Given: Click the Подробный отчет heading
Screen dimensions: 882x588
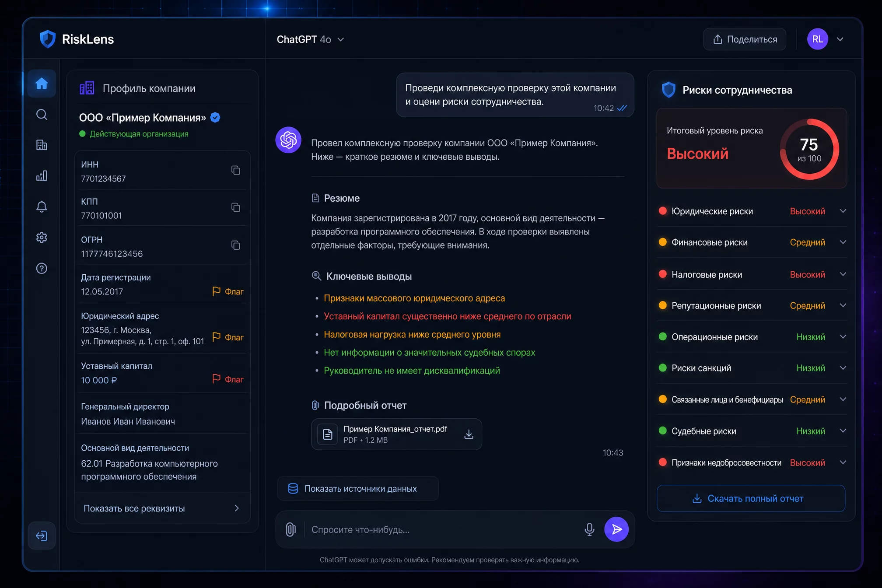Looking at the screenshot, I should click(365, 405).
